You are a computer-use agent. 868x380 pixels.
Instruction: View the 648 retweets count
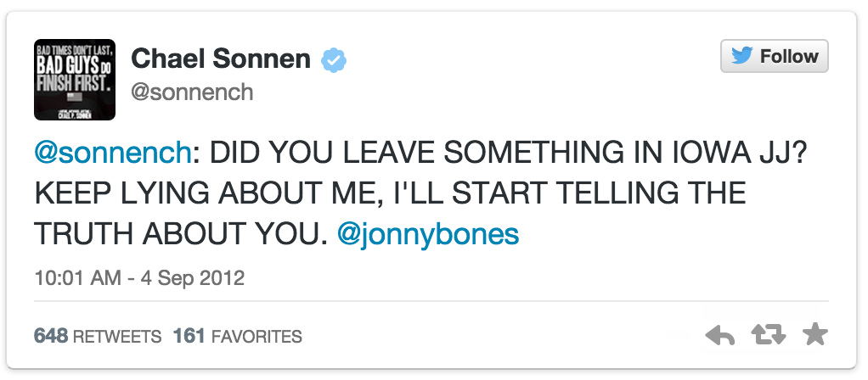(51, 337)
